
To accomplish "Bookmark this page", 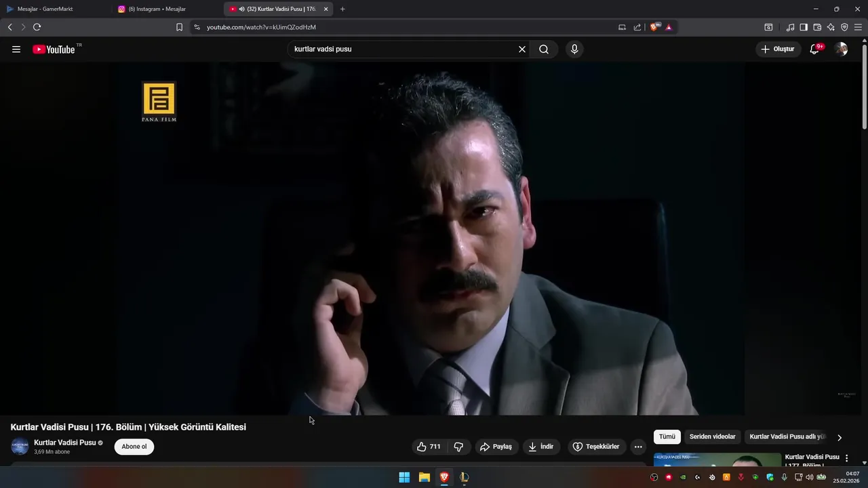I will point(179,27).
